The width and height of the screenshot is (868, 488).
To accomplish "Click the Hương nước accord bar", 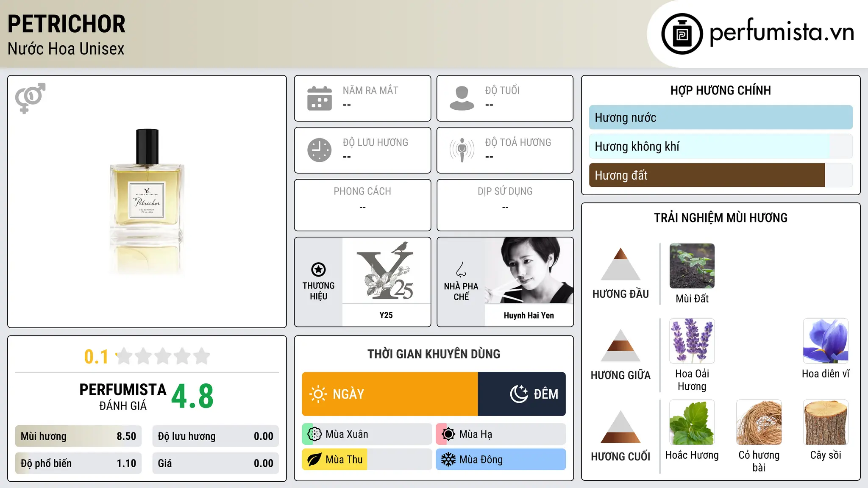I will click(721, 117).
